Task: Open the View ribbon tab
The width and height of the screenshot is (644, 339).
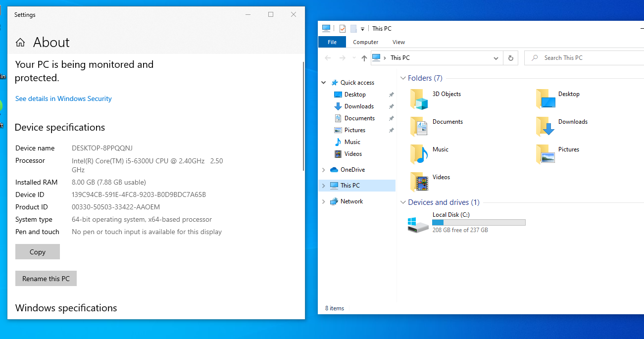Action: (x=398, y=42)
